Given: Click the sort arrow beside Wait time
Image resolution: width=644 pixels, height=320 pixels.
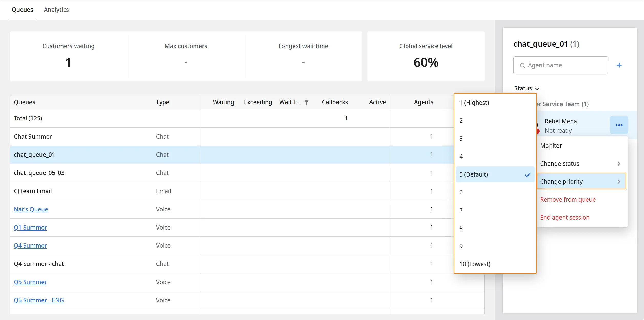Looking at the screenshot, I should [x=306, y=102].
